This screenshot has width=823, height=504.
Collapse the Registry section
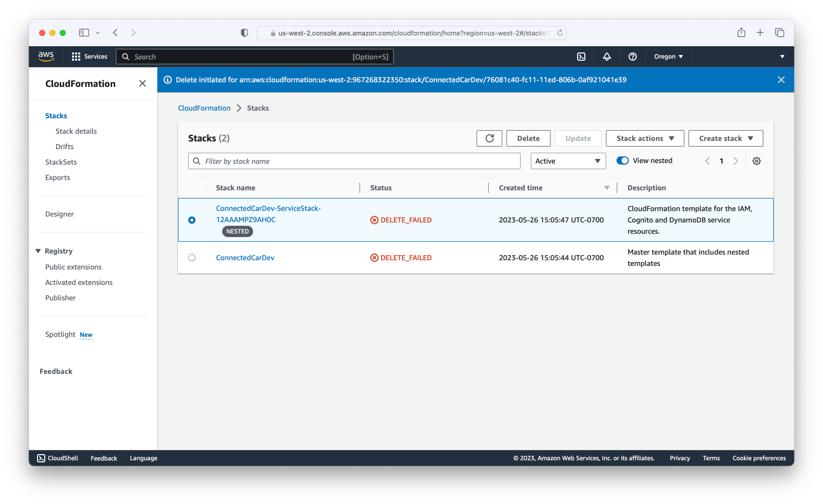[38, 251]
